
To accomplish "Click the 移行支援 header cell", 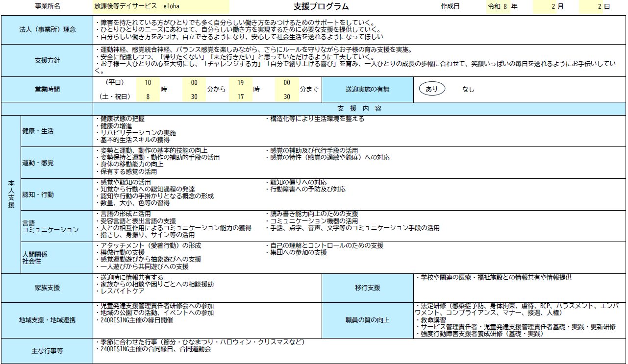I will [368, 288].
